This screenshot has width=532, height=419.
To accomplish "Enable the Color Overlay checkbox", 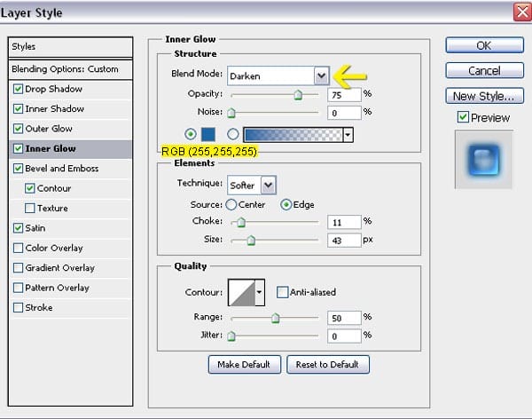I will 18,248.
